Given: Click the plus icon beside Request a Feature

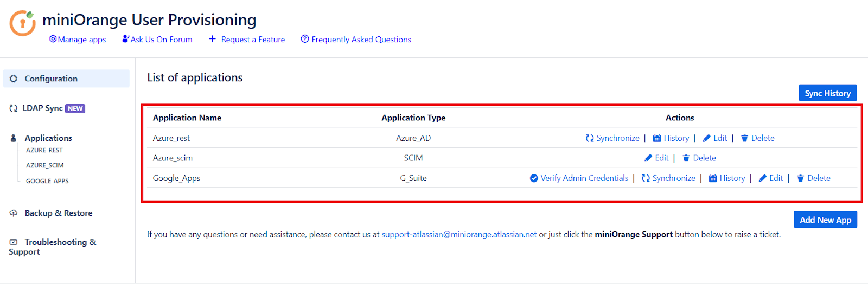Looking at the screenshot, I should click(212, 39).
